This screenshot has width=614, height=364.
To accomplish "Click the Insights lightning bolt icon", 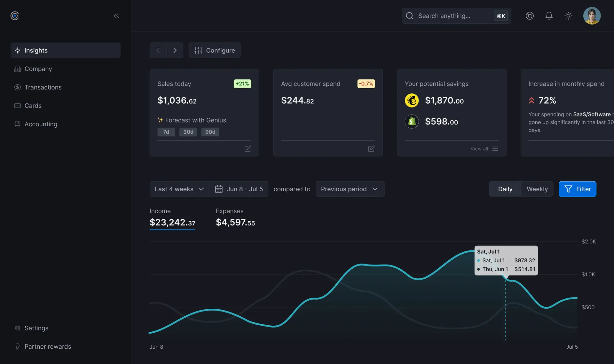I will click(x=18, y=50).
